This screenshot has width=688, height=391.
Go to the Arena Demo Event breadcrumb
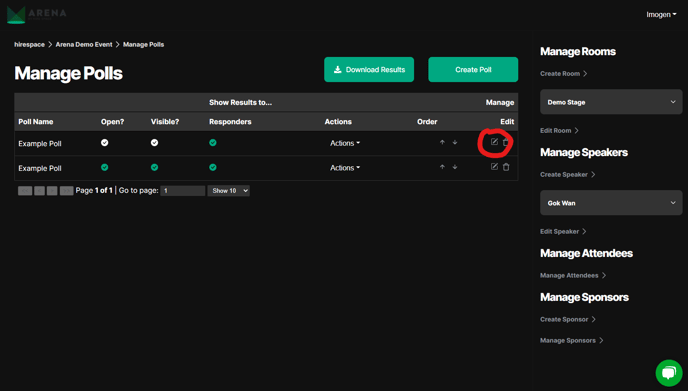tap(84, 44)
